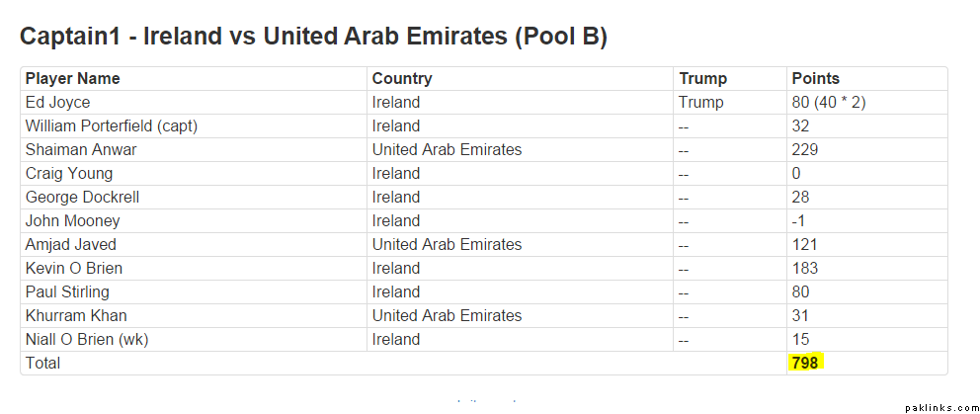Click the Trump cell in Ed Joyce's row

(700, 103)
